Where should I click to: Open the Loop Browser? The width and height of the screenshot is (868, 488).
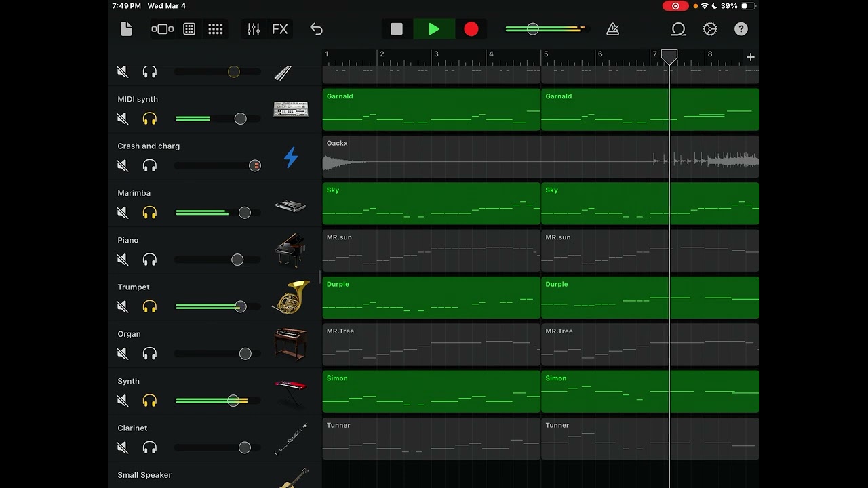point(678,29)
